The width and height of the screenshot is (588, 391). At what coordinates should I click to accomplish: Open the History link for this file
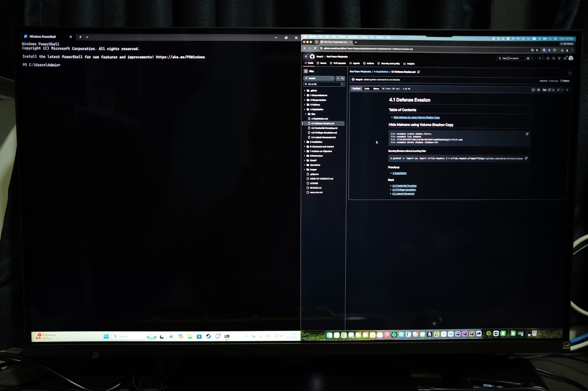point(565,81)
